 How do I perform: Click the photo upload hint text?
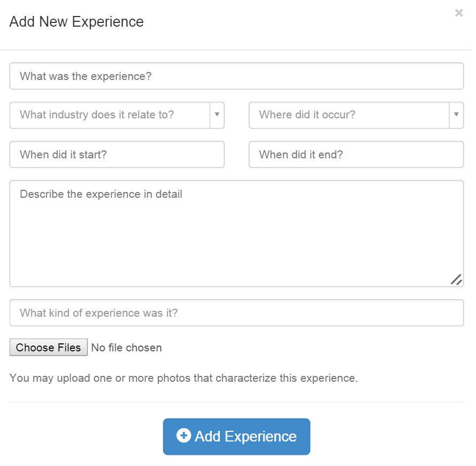(x=184, y=379)
